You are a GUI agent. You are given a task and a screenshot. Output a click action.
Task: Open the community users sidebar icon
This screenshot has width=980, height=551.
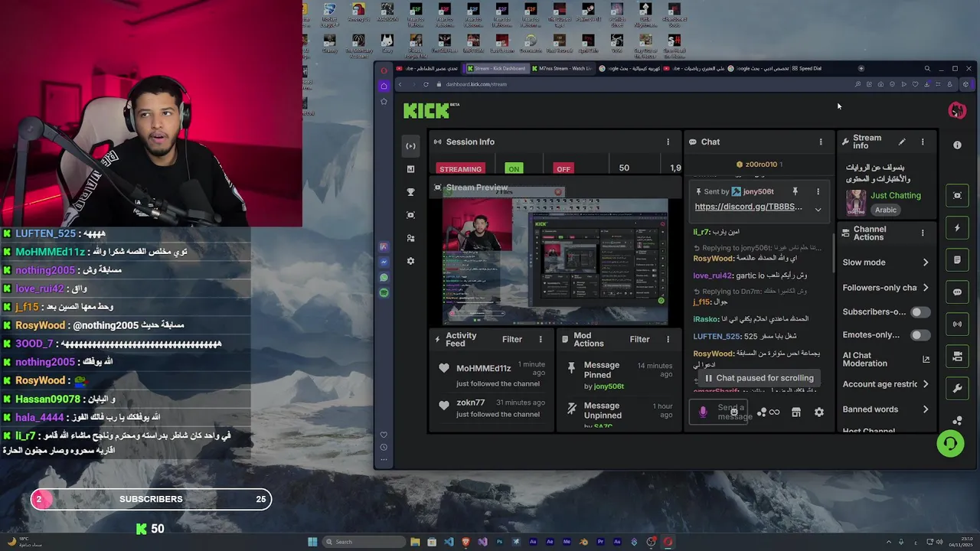[410, 238]
